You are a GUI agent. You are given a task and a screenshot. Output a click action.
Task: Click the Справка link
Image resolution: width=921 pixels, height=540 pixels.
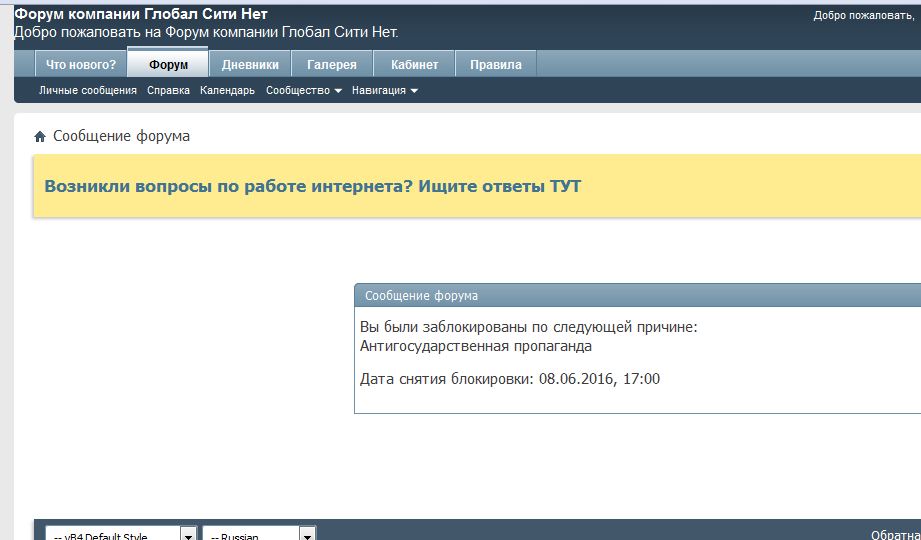point(168,90)
